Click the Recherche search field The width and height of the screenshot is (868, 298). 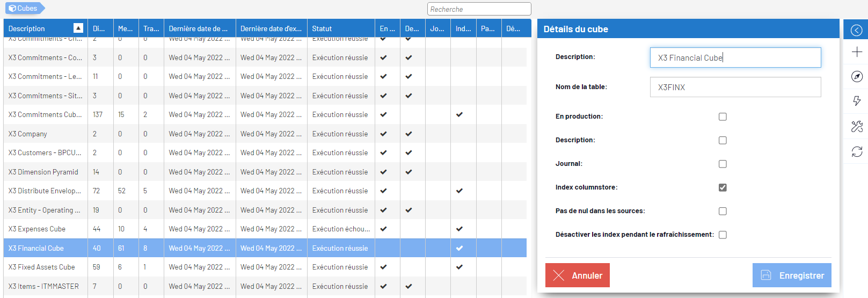point(479,9)
